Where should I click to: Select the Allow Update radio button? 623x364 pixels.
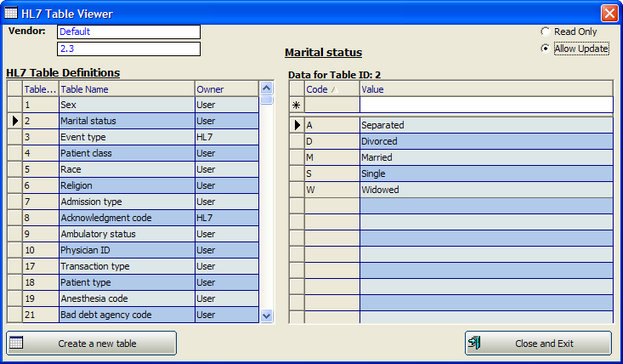[x=545, y=48]
